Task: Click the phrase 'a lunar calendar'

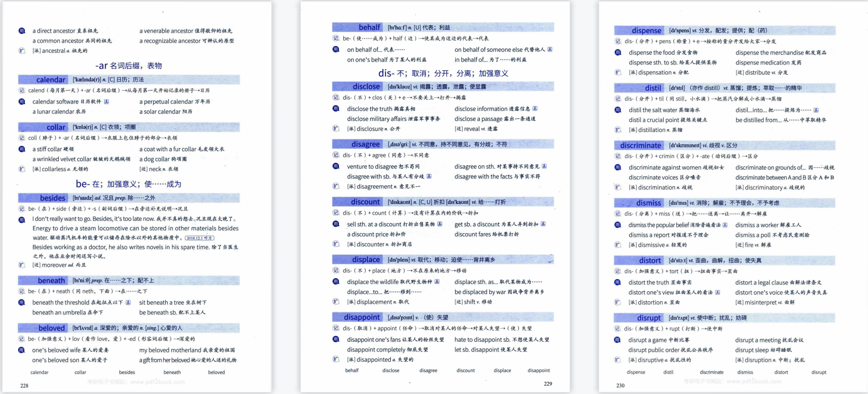Action: pos(53,111)
